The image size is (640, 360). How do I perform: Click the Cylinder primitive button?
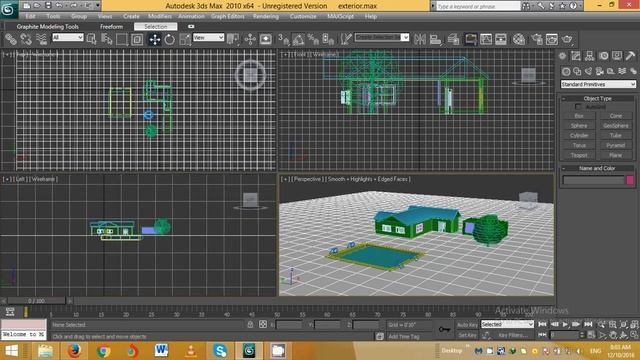579,136
